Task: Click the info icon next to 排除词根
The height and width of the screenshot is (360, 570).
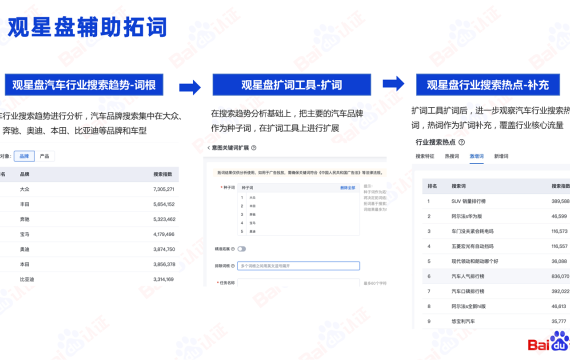Action: [x=233, y=266]
